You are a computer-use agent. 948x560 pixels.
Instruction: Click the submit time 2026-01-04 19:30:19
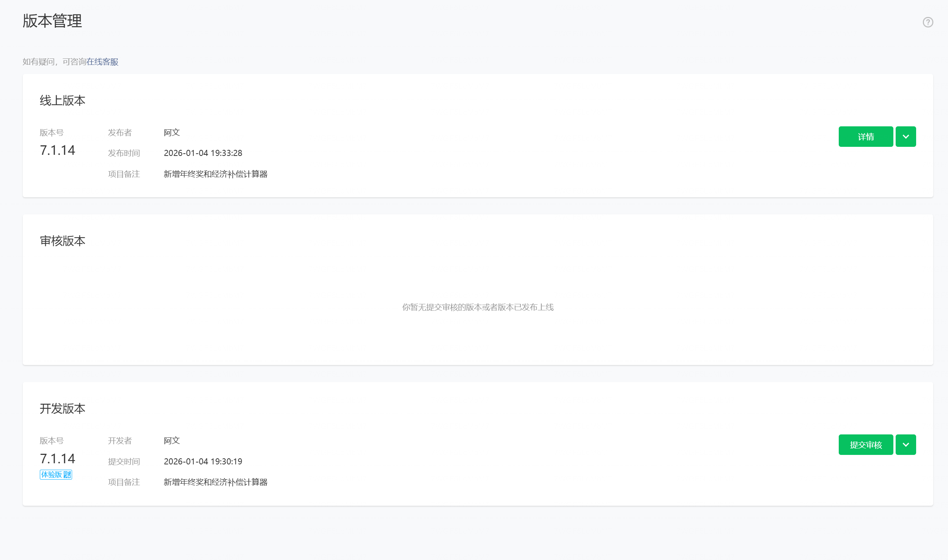203,462
